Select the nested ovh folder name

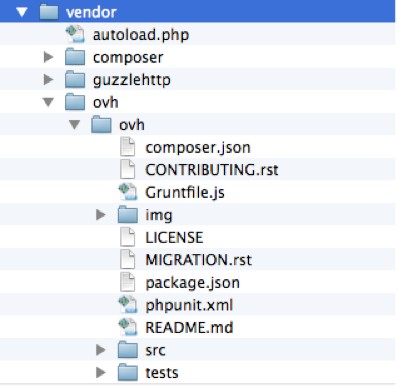132,125
